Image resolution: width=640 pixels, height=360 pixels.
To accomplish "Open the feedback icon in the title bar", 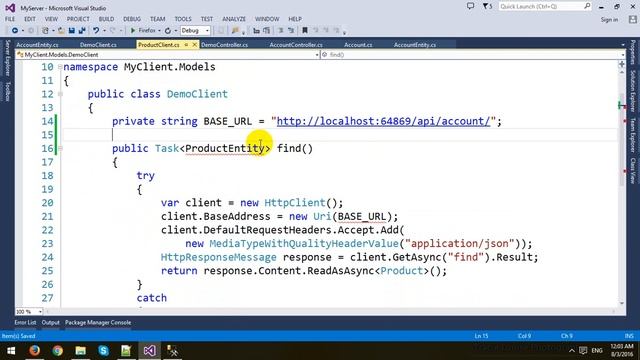I will pyautogui.click(x=471, y=6).
